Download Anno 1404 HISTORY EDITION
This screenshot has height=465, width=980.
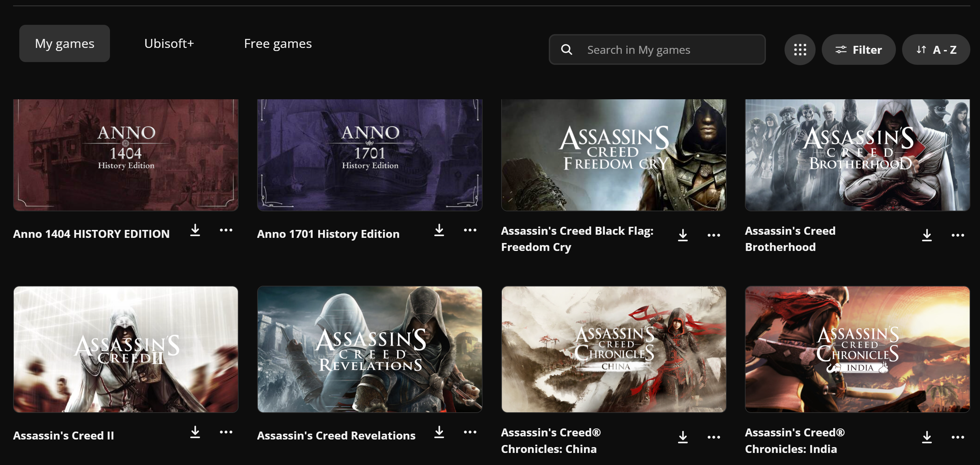click(195, 230)
